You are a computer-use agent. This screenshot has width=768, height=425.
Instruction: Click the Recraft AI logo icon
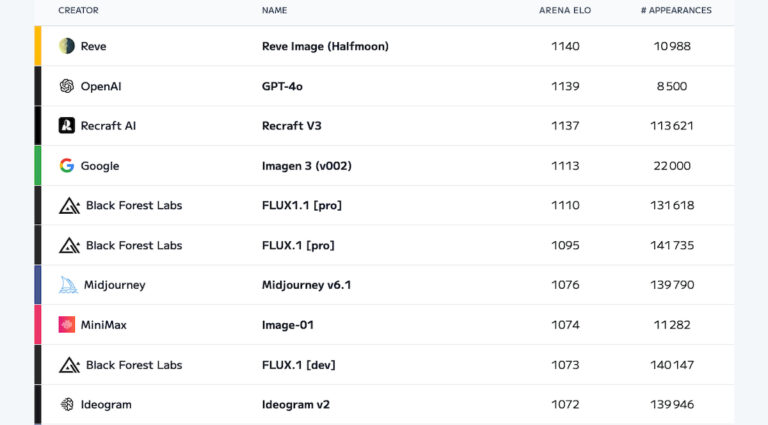67,125
